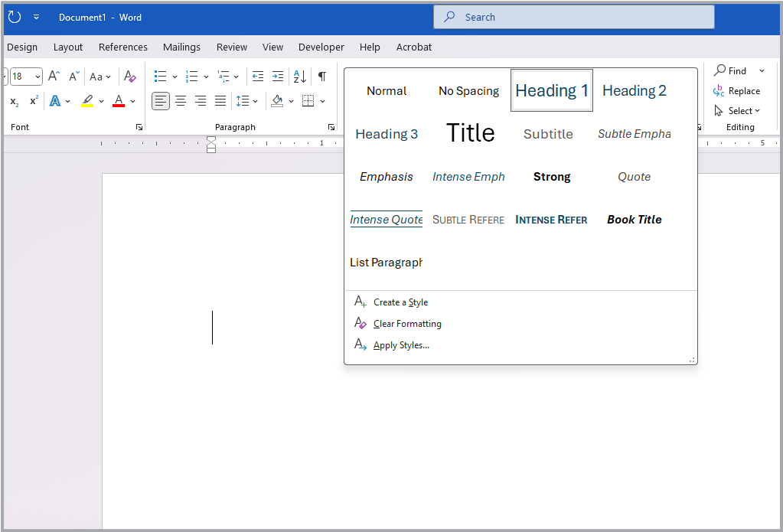Open the Bullets dropdown arrow

[175, 76]
